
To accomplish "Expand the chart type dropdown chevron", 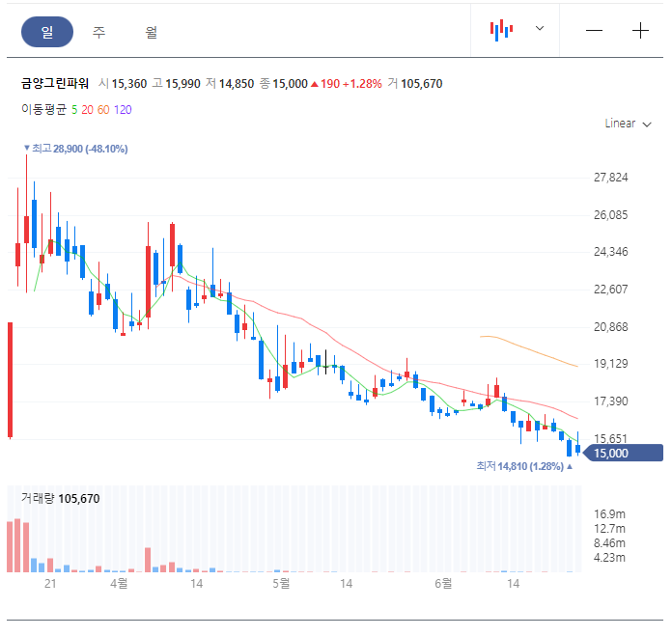I will tap(540, 28).
